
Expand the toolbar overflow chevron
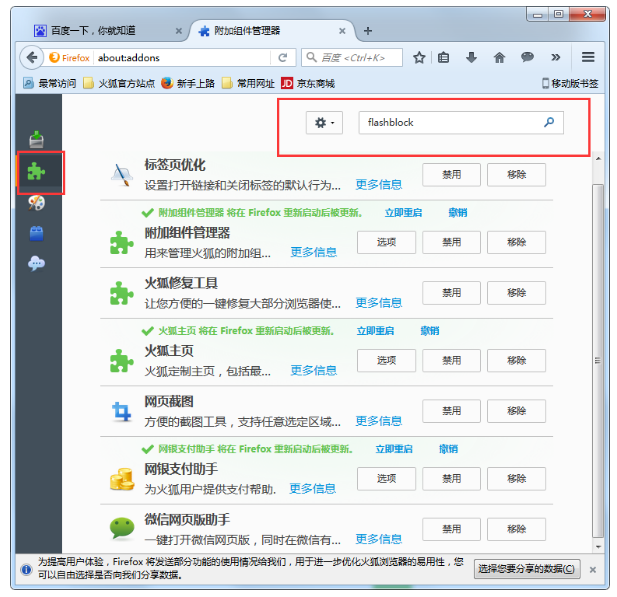click(555, 58)
